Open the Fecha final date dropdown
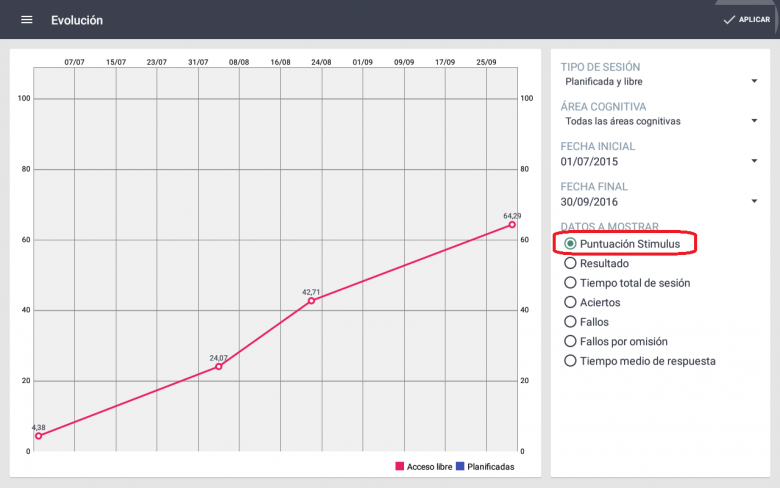This screenshot has width=780, height=488. 660,201
